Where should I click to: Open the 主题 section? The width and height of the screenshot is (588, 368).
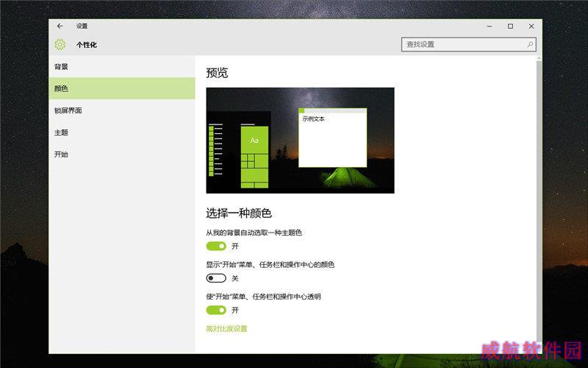coord(122,132)
